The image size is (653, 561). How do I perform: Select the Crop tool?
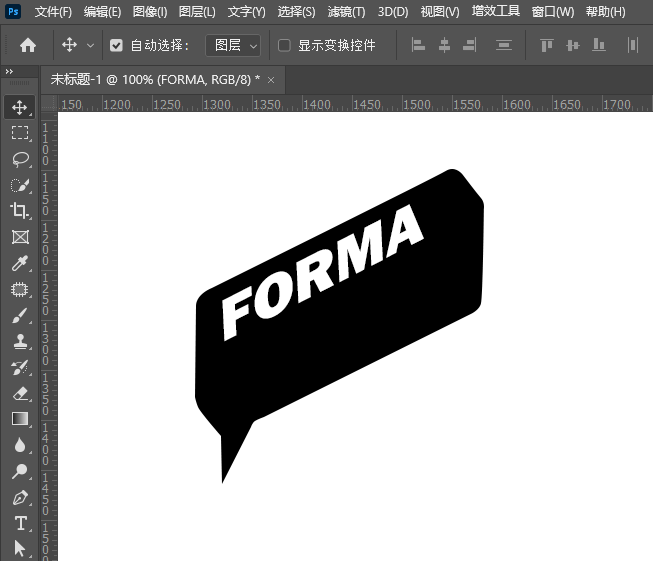(20, 211)
